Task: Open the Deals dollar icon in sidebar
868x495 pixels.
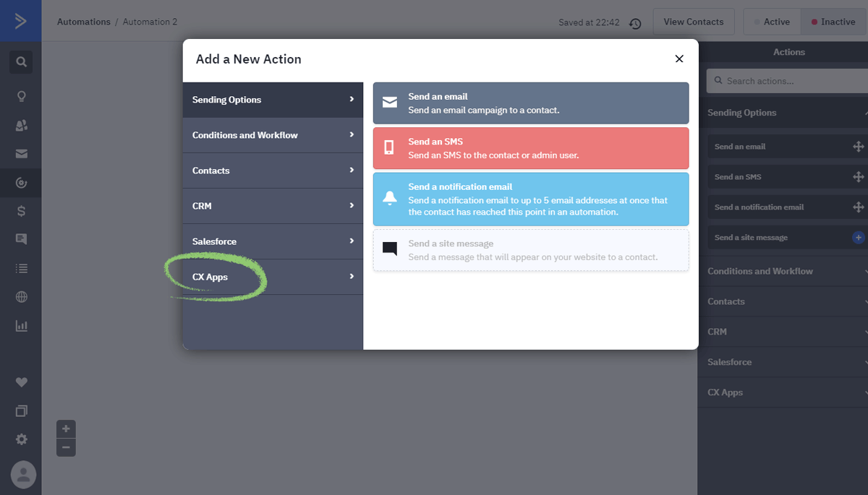Action: click(x=22, y=211)
